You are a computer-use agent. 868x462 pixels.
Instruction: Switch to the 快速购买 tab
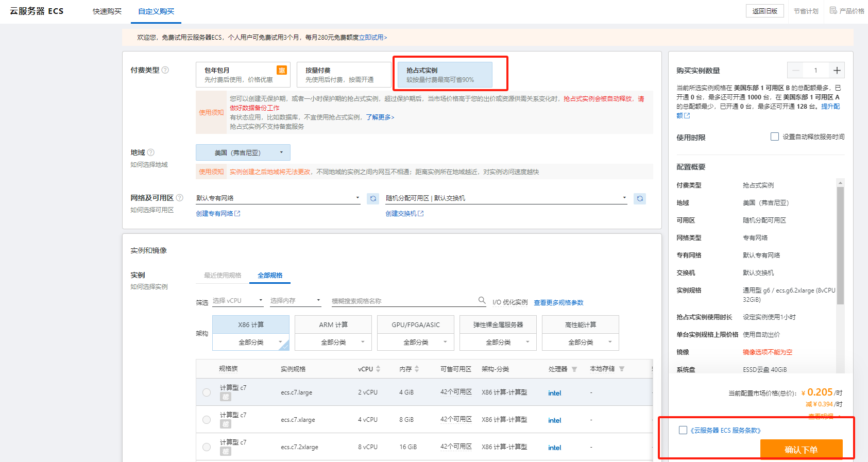pos(107,11)
